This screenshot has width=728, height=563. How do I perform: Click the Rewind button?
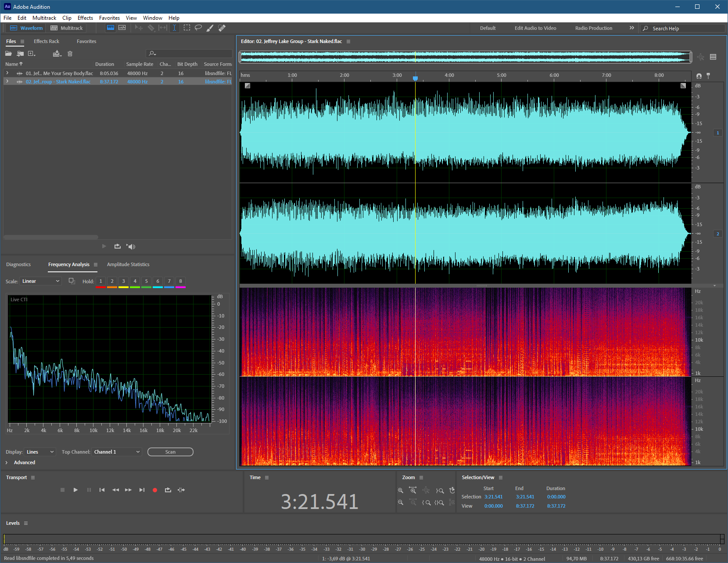point(115,490)
